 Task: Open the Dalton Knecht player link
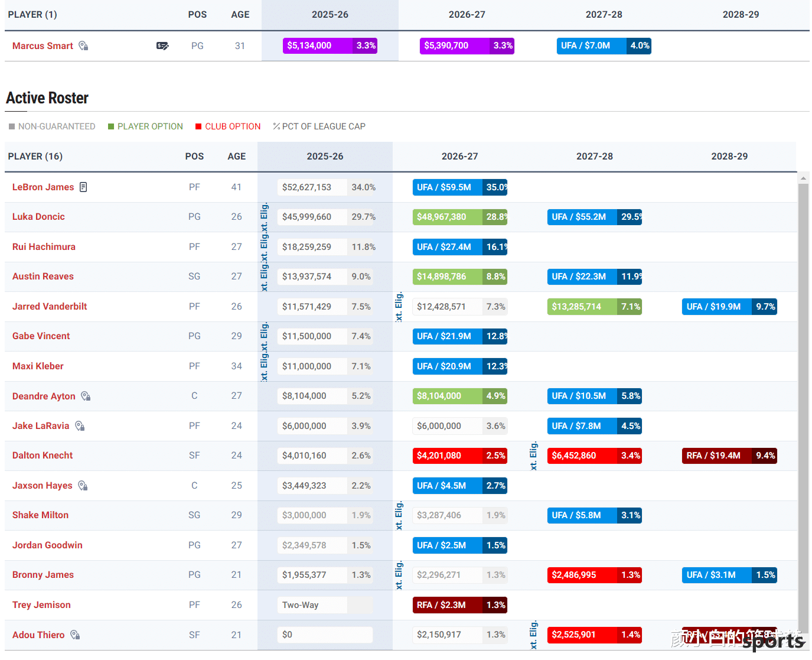tap(43, 455)
